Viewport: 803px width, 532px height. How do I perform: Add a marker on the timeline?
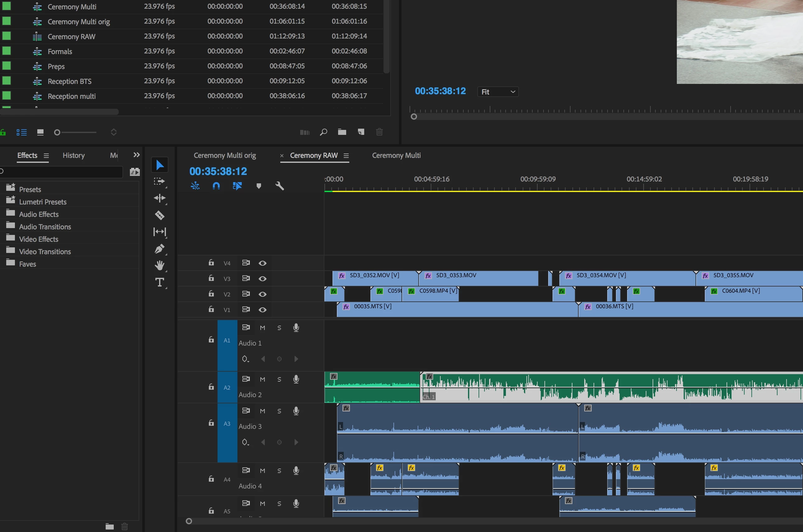(x=259, y=186)
